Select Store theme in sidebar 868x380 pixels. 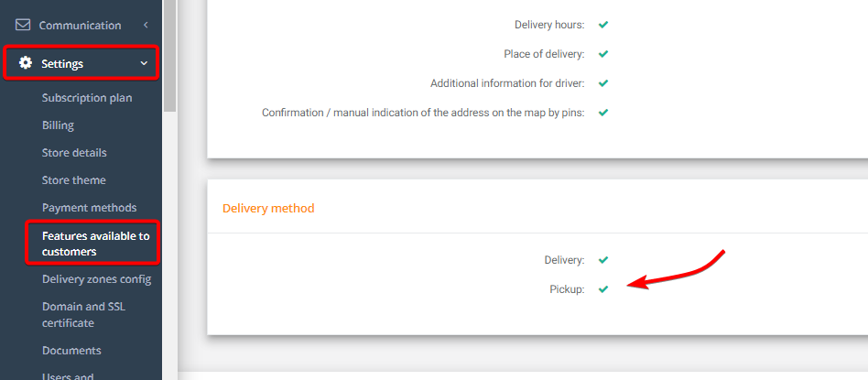click(x=73, y=179)
